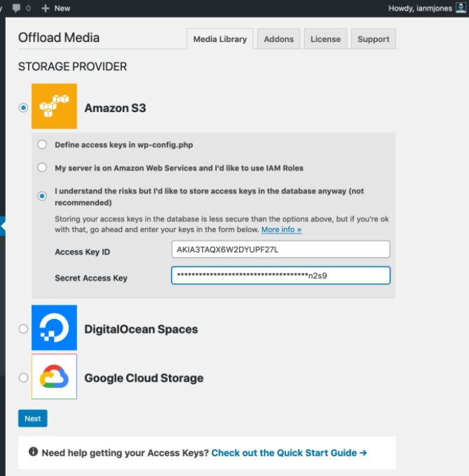Screen dimensions: 469x476
Task: Click the Next button
Action: pyautogui.click(x=33, y=419)
